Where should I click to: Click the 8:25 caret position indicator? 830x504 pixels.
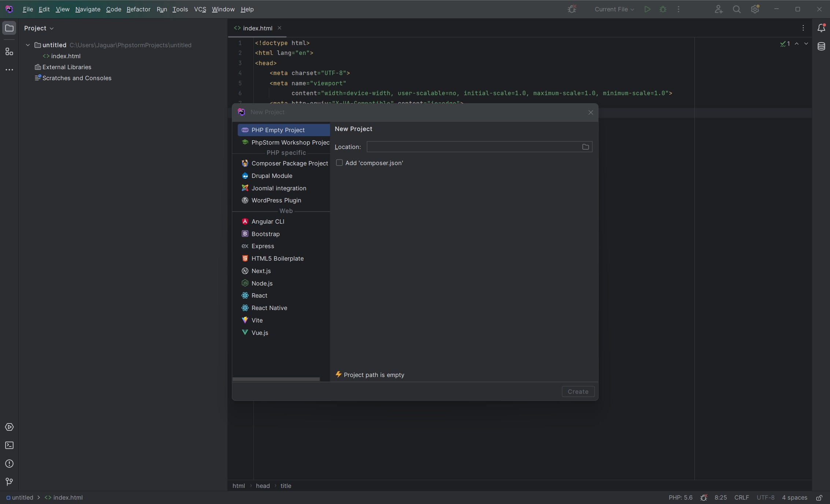pos(720,497)
